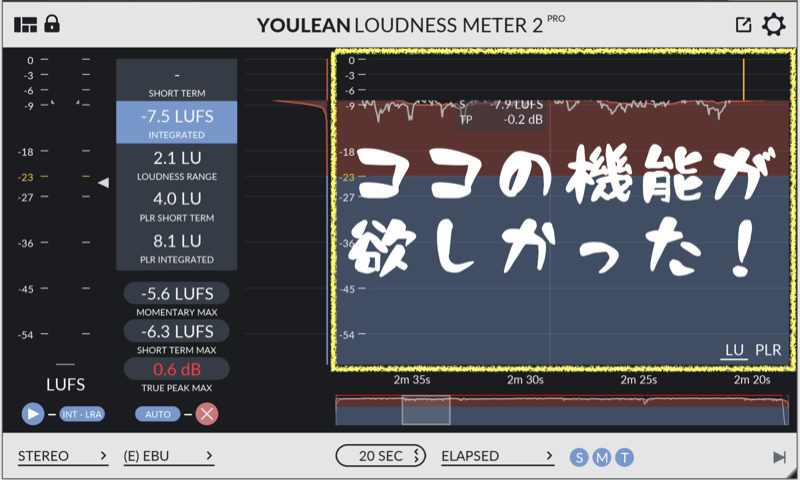Click the overview history minimap strip
This screenshot has height=480, width=800.
[562, 410]
